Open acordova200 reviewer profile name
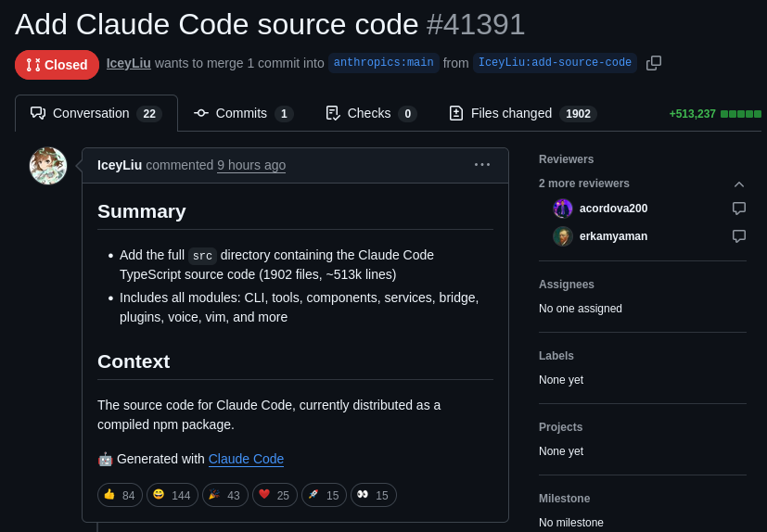767x532 pixels. click(613, 209)
